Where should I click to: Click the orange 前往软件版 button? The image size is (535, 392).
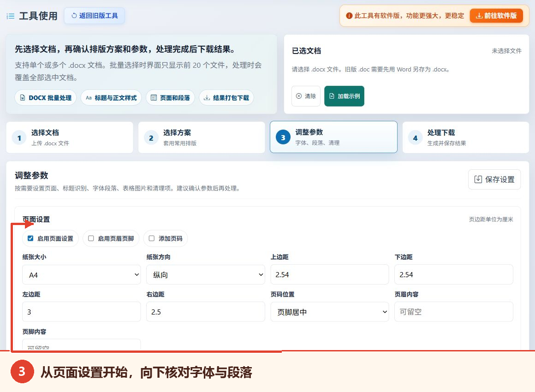(x=496, y=16)
